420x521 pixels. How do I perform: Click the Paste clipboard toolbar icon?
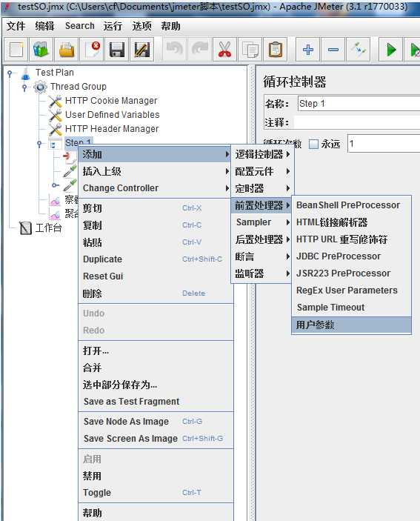(276, 50)
